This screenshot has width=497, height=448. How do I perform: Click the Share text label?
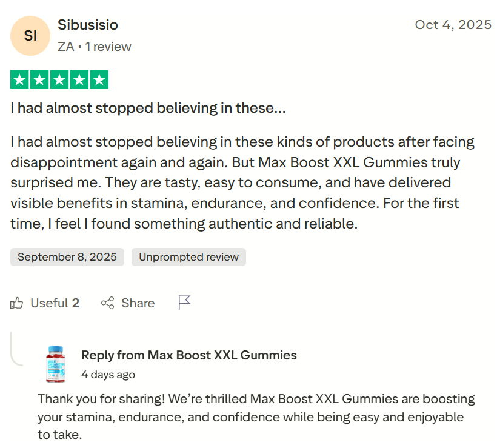(x=138, y=303)
